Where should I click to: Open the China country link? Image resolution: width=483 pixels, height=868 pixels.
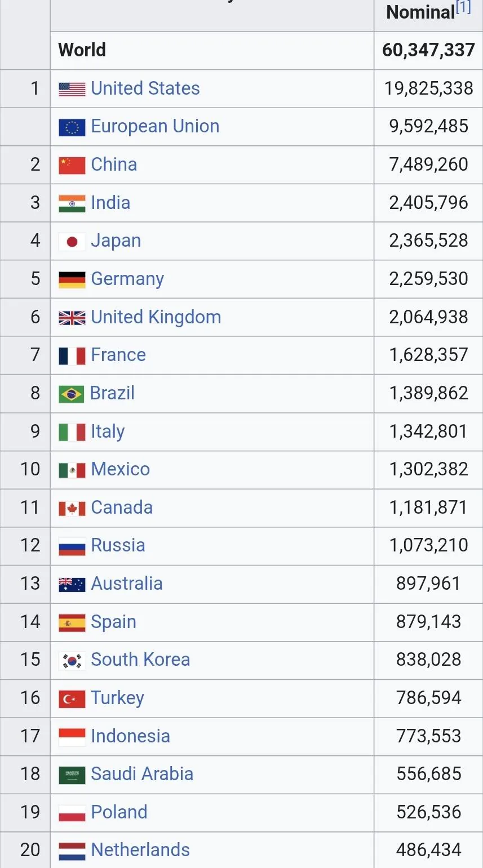tap(114, 164)
